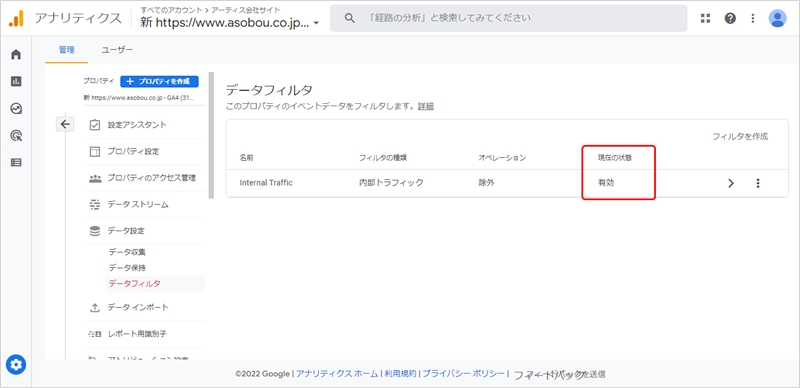Expand the データ設定 section
Viewport: 800px width, 388px height.
coord(145,231)
